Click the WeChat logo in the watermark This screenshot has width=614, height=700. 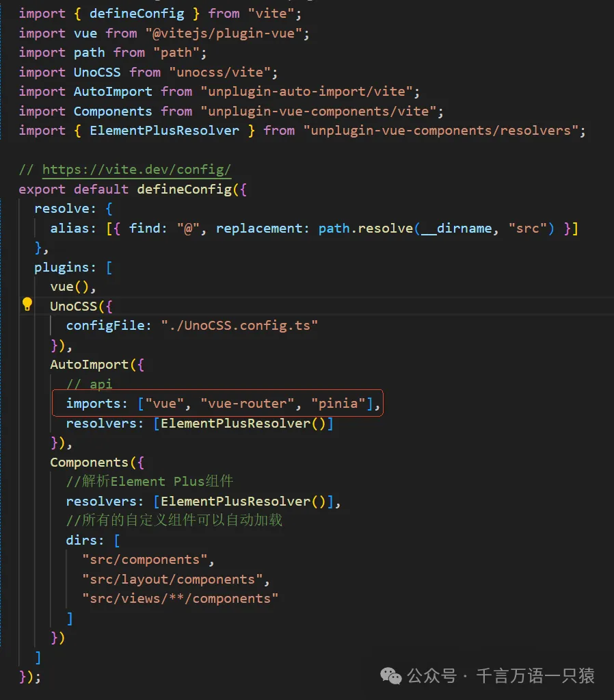click(392, 676)
